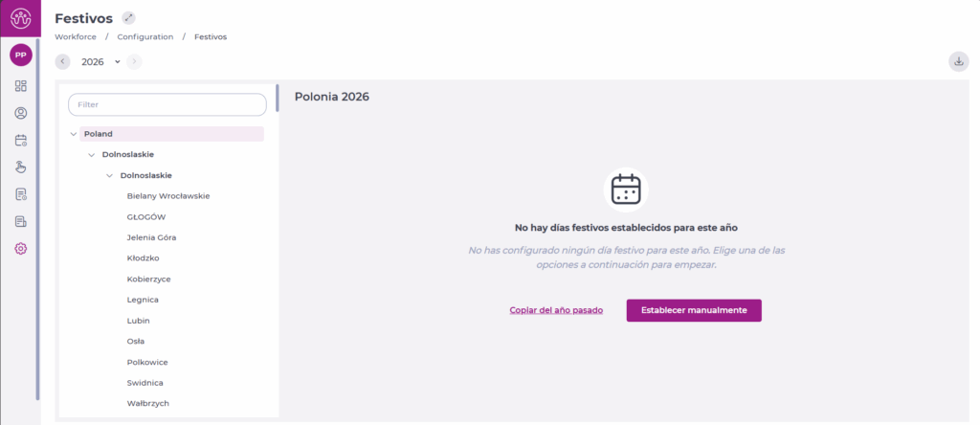Go to previous year with left arrow
Image resolution: width=980 pixels, height=425 pixels.
point(63,61)
